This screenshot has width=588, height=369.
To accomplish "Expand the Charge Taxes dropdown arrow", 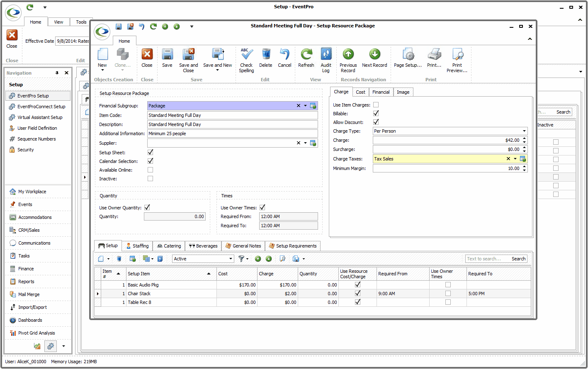I will coord(515,159).
